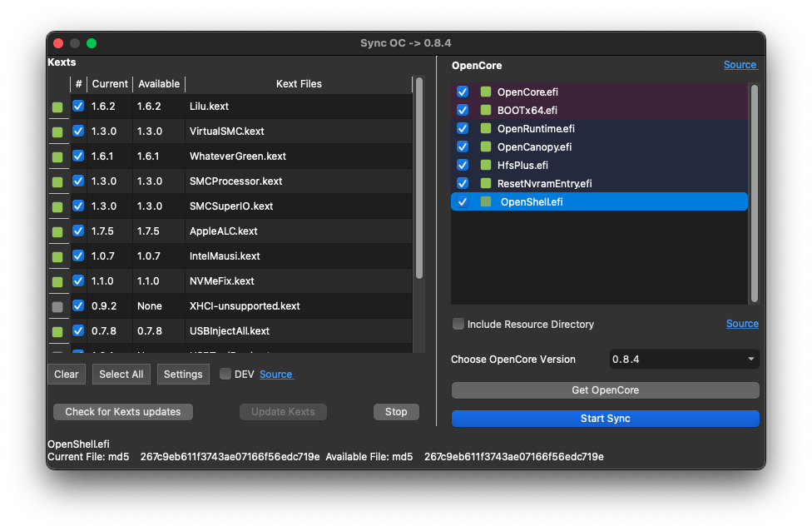812x531 pixels.
Task: Select the BOOTx64.efi entry name
Action: pyautogui.click(x=527, y=111)
